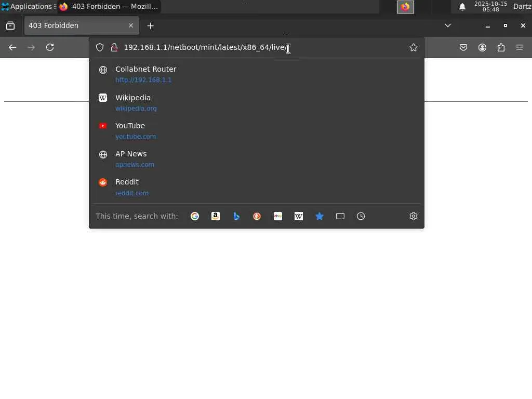
Task: Choose the AP News suggestion
Action: 257,159
